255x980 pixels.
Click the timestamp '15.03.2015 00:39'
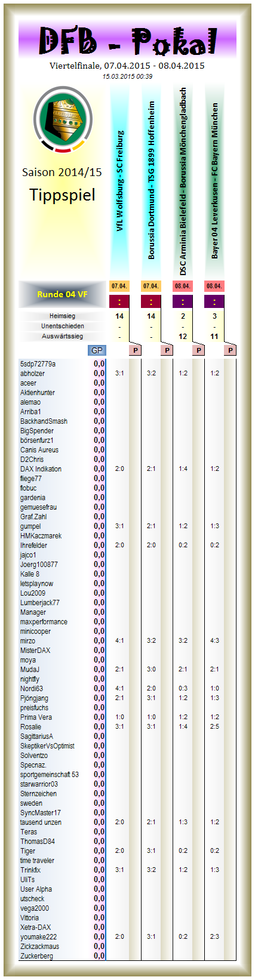point(127,76)
